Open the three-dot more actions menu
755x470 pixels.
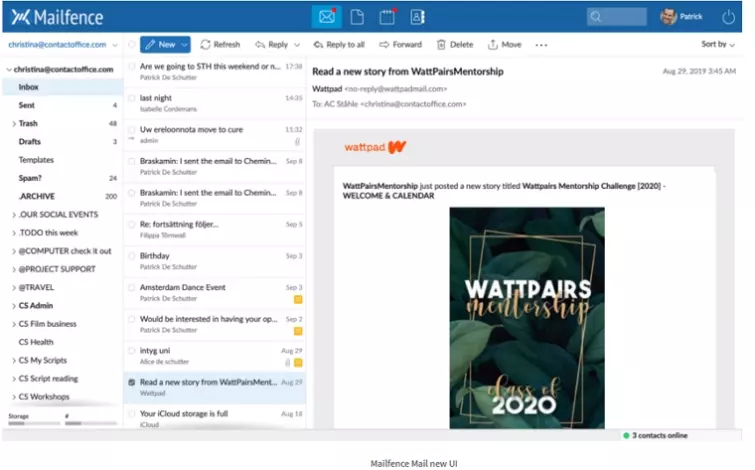(541, 45)
